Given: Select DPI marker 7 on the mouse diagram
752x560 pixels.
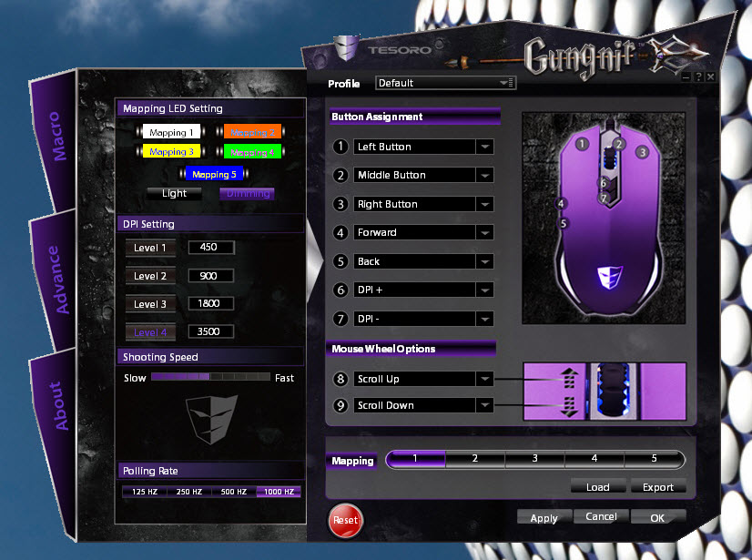Looking at the screenshot, I should [604, 198].
